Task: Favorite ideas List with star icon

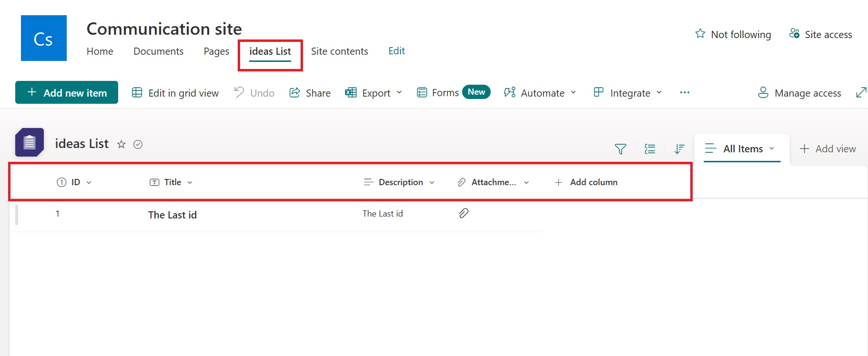Action: pyautogui.click(x=121, y=144)
